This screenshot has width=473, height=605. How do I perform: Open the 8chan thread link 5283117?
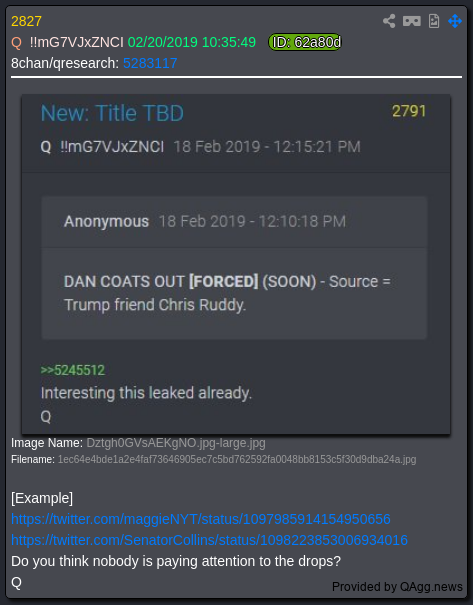[x=150, y=63]
